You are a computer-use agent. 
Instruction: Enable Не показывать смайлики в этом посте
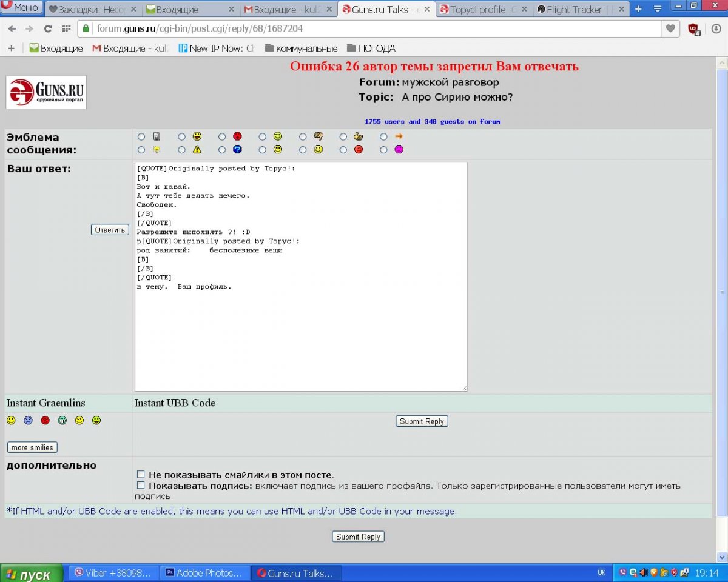141,474
